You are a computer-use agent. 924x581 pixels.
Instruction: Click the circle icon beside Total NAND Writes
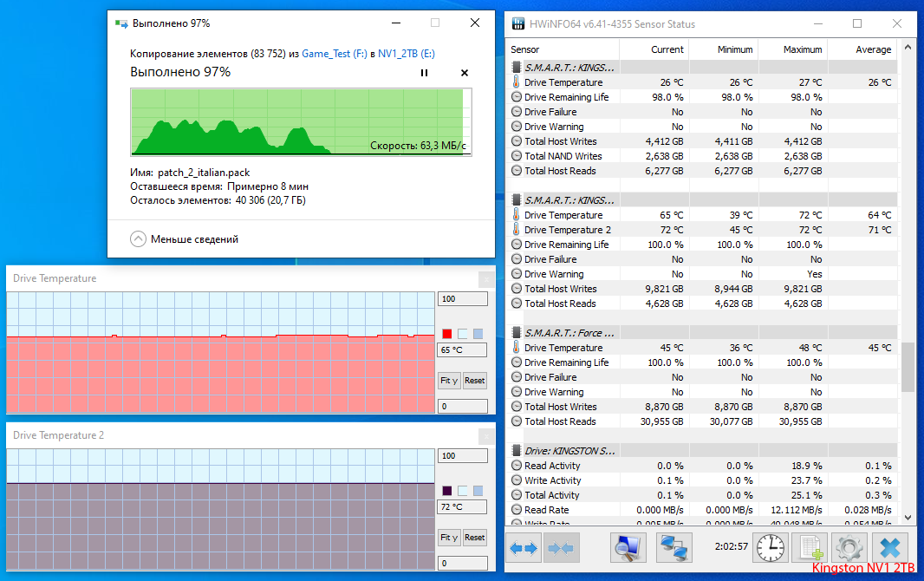(517, 156)
